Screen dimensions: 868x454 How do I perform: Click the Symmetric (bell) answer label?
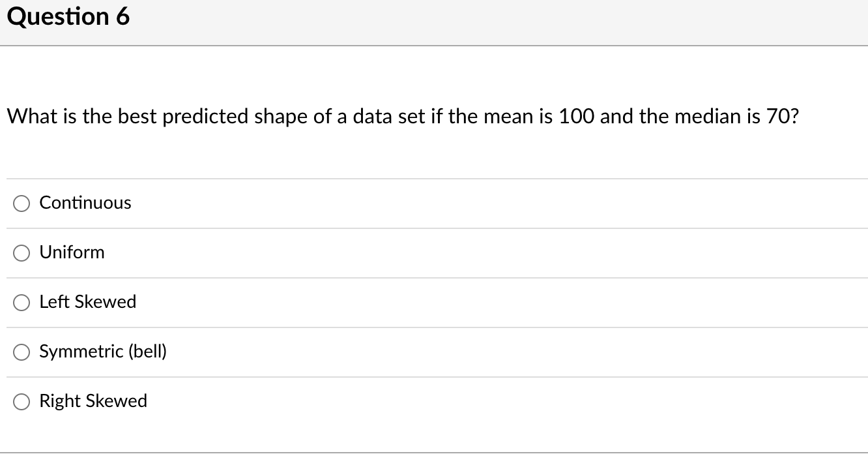(x=103, y=352)
